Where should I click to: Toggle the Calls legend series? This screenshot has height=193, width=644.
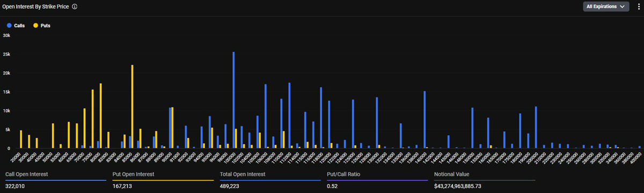click(16, 25)
